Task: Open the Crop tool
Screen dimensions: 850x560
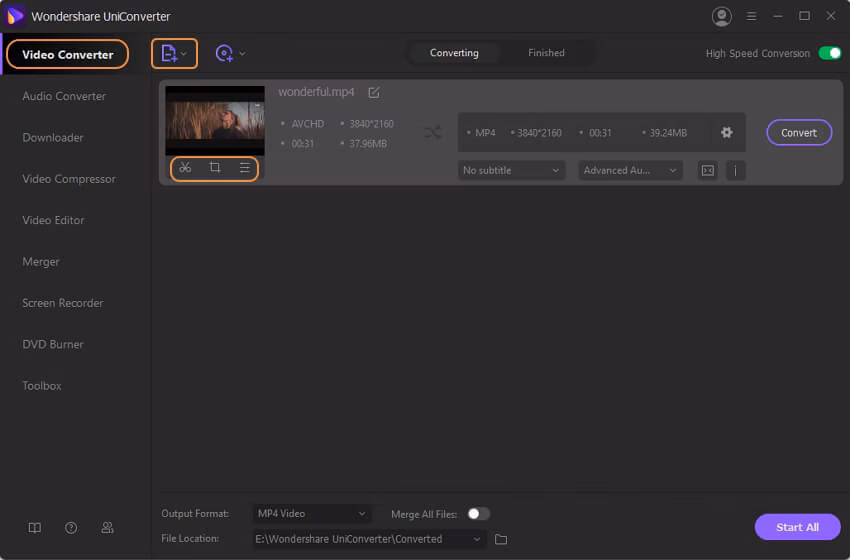Action: point(215,168)
